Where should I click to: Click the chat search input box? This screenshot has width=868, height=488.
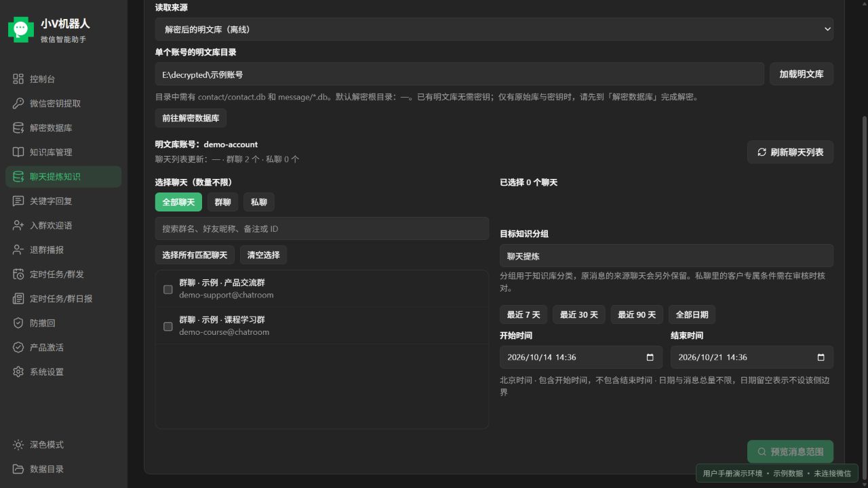point(322,228)
